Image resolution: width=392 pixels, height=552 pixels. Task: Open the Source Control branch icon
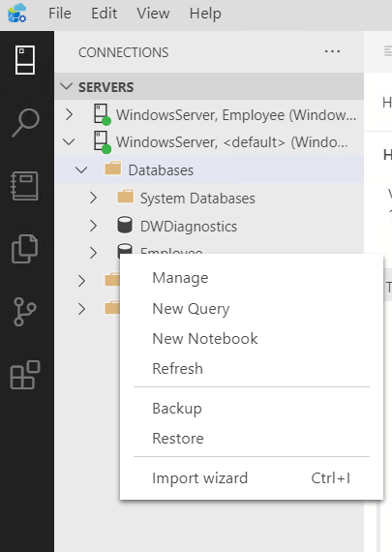tap(24, 312)
